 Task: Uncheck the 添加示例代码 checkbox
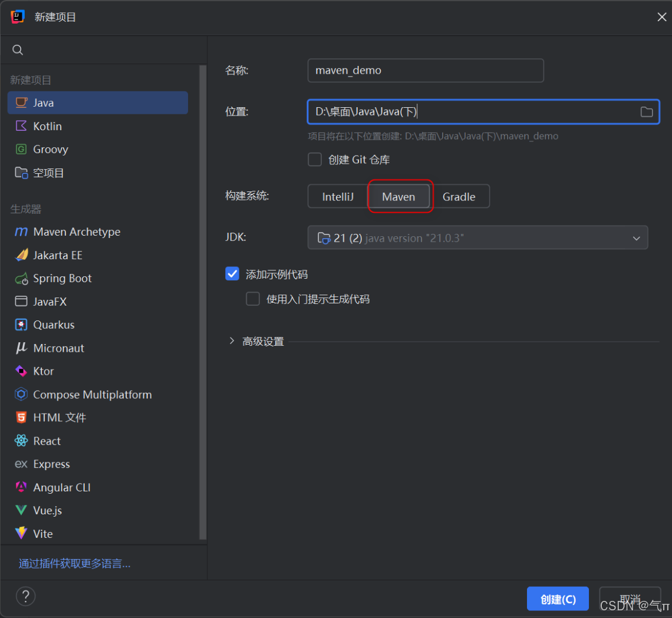click(232, 274)
